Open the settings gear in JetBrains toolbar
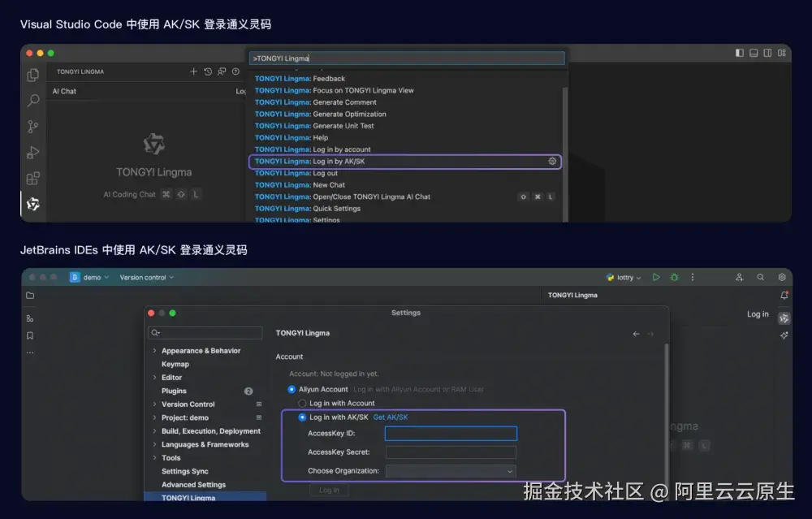The height and width of the screenshot is (519, 812). pos(782,277)
